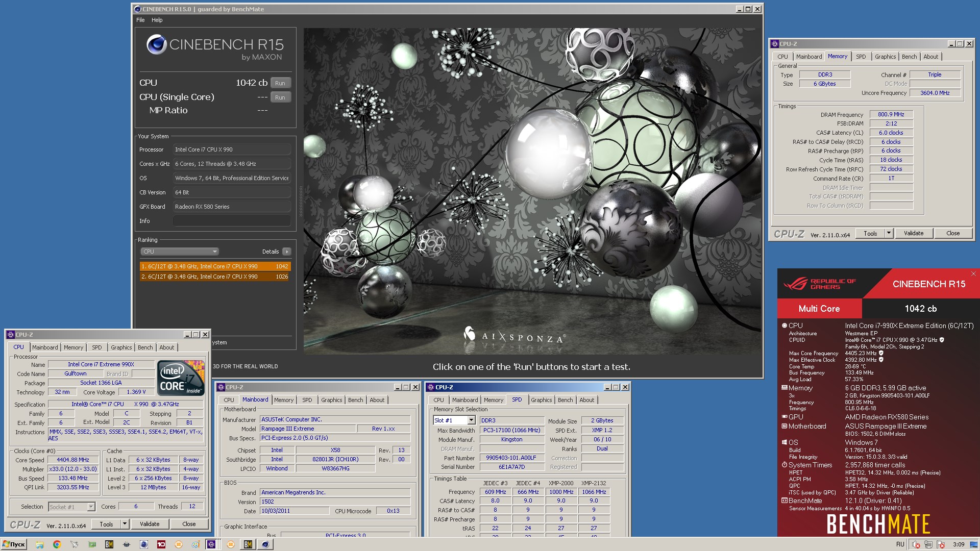Click the BIOS date field 10/03/2011
This screenshot has width=980, height=551.
(295, 511)
